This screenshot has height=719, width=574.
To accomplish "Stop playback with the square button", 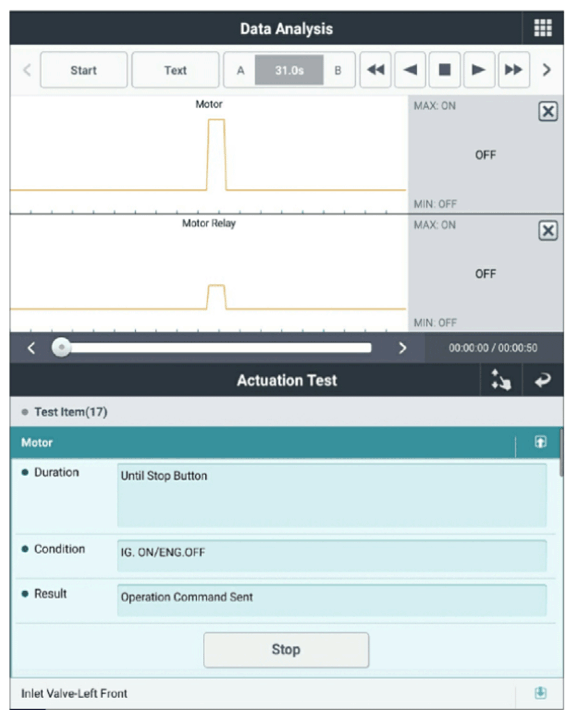I will 445,70.
